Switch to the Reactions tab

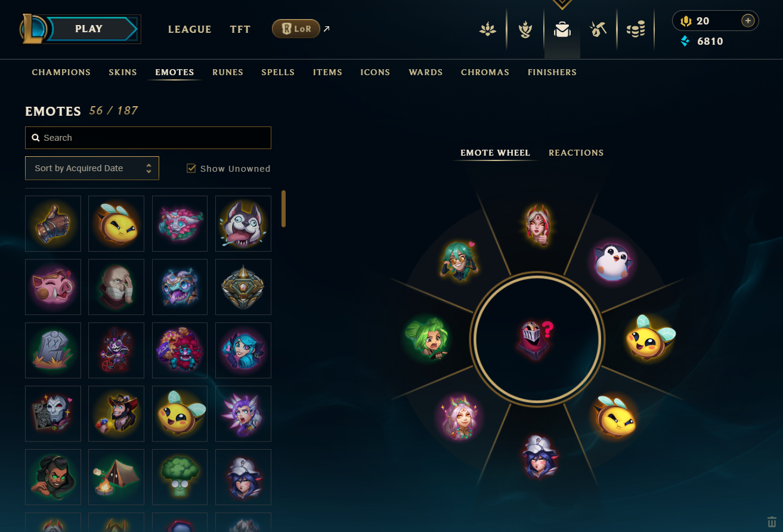coord(576,153)
